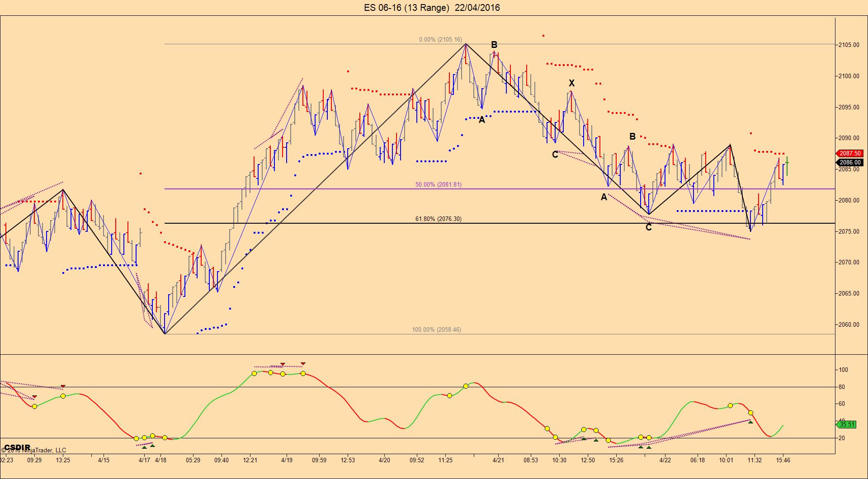Image resolution: width=868 pixels, height=479 pixels.
Task: Click the 2065.00 price axis label
Action: pos(849,294)
